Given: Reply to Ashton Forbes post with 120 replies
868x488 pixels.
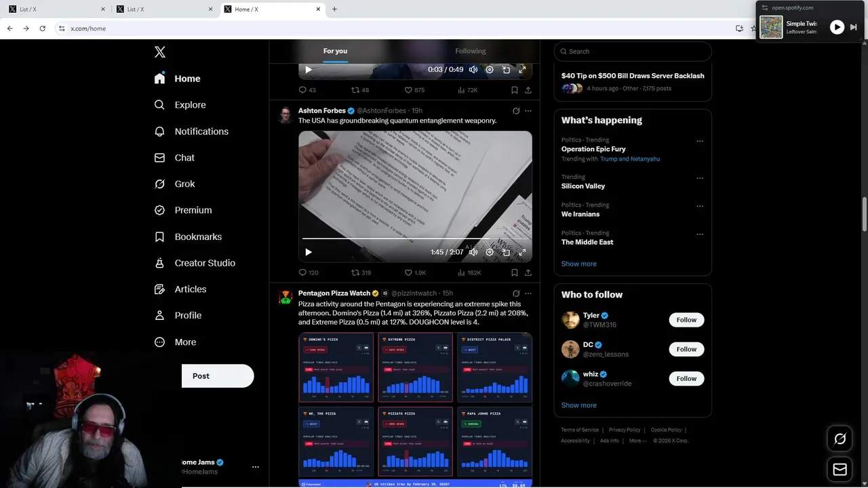Looking at the screenshot, I should coord(309,272).
